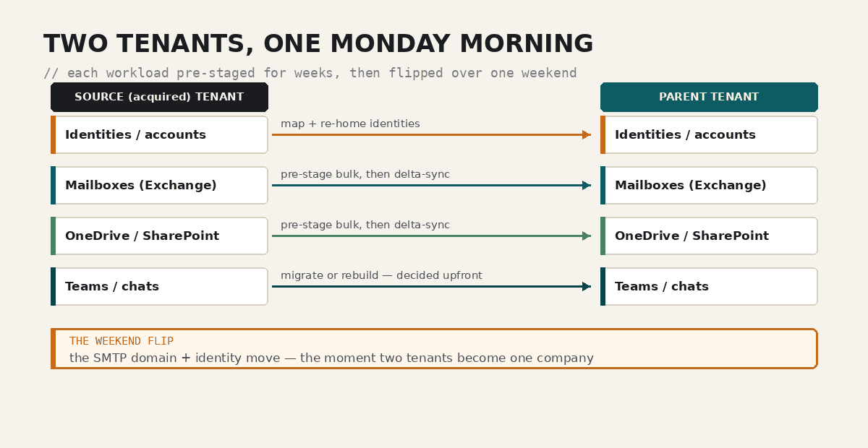Click 'migrate or rebuild — decided upfront' label
Viewport: 868px width, 448px height.
(x=381, y=275)
